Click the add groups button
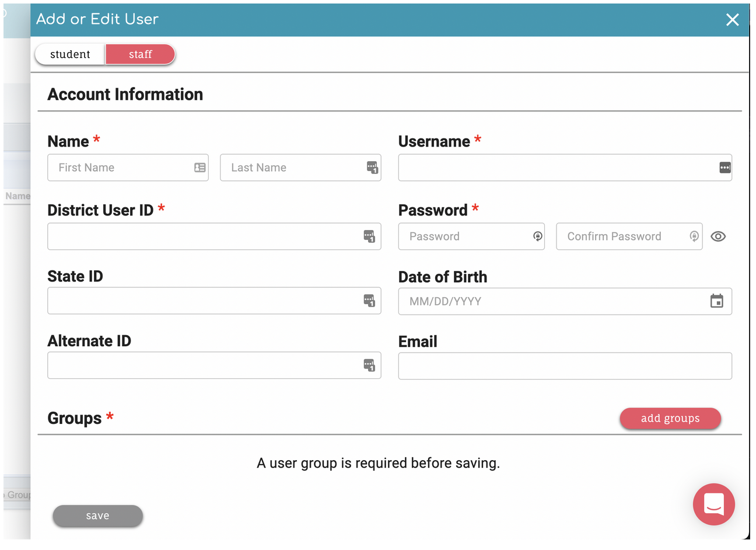 670,419
